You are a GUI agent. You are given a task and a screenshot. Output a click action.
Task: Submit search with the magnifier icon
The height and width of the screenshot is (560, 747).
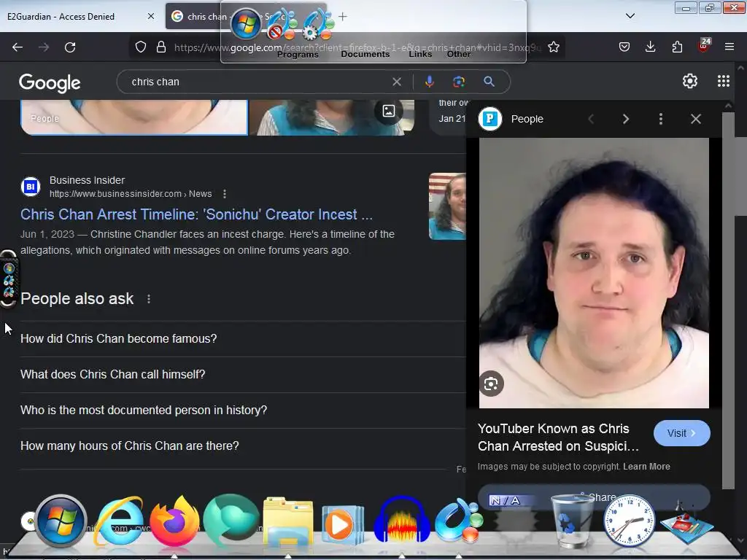489,82
